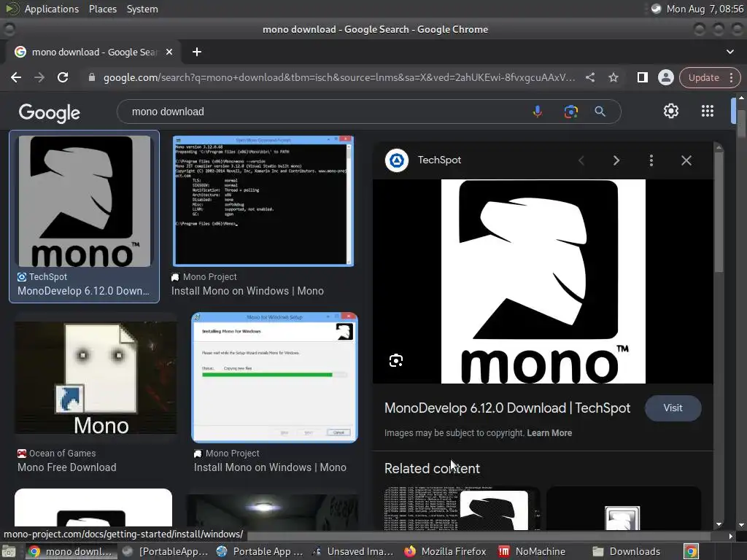Click the Visit button

pos(673,408)
